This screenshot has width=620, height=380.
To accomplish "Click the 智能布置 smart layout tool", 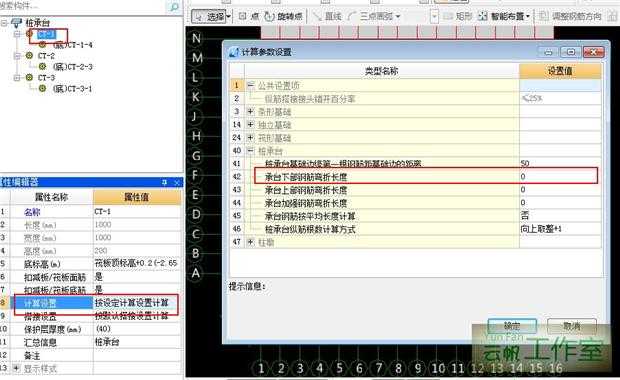I will coord(501,16).
